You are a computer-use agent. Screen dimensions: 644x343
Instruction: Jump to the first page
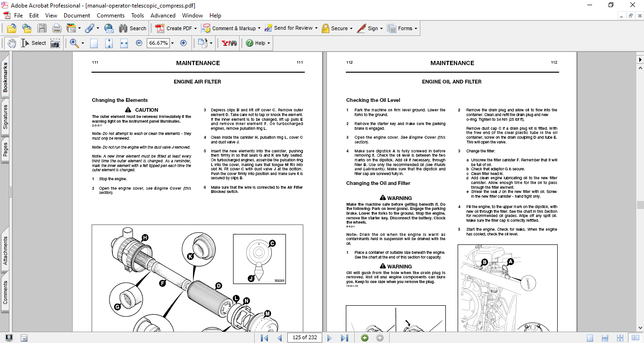(265, 338)
